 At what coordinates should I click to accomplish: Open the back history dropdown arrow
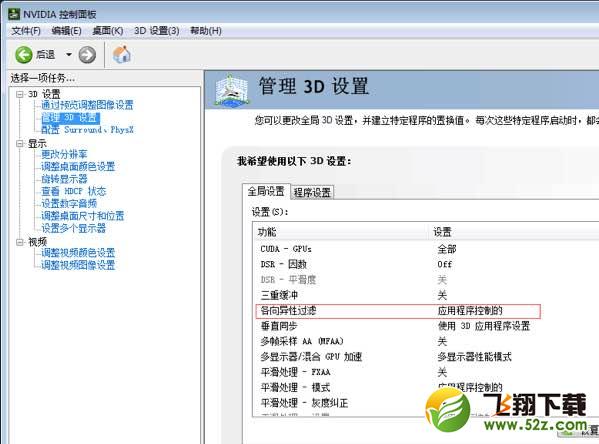coord(69,55)
